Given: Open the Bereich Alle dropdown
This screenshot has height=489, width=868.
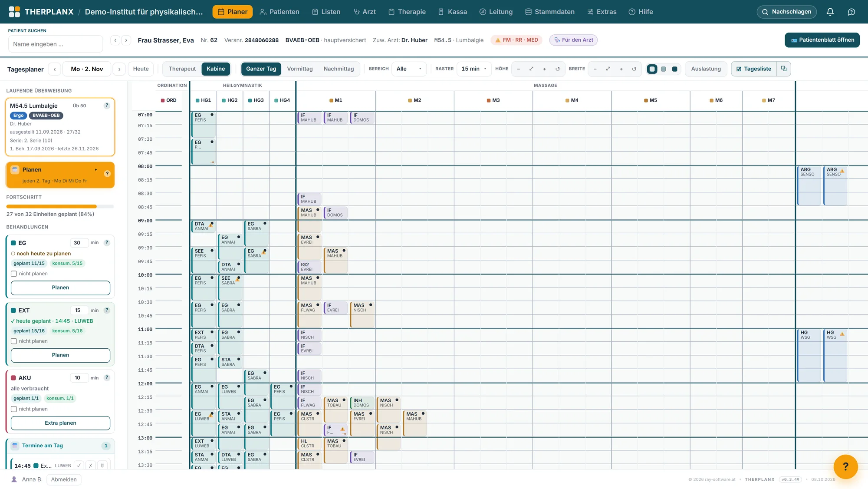Looking at the screenshot, I should coord(409,69).
